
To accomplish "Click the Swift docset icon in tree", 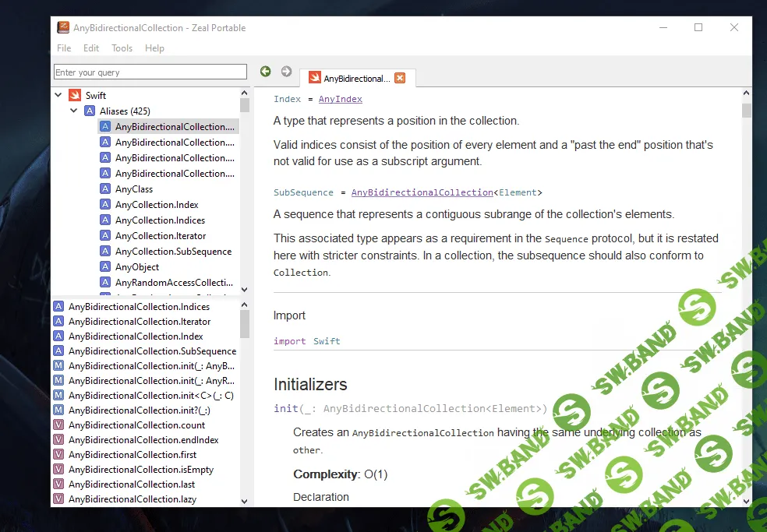I will pos(75,96).
